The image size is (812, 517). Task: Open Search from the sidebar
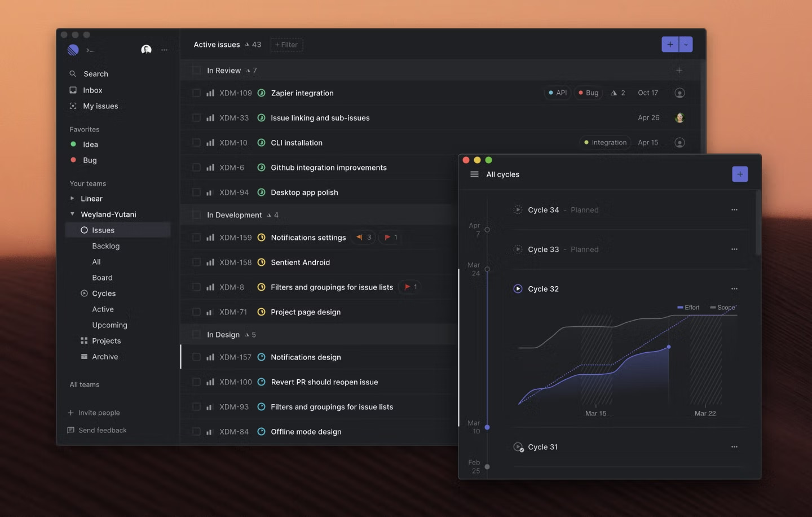pyautogui.click(x=94, y=73)
